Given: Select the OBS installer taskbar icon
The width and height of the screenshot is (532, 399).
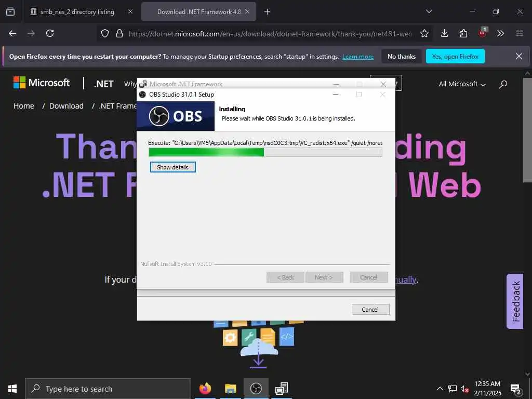Looking at the screenshot, I should [x=256, y=389].
